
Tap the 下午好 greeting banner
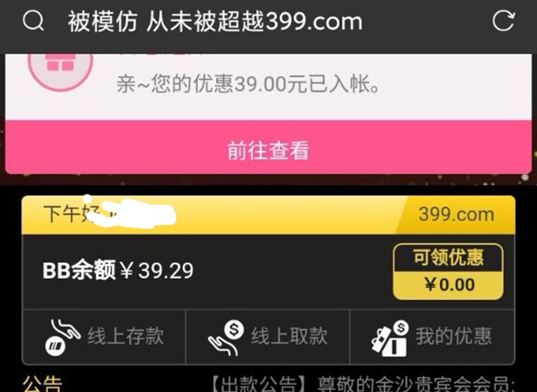(x=268, y=215)
